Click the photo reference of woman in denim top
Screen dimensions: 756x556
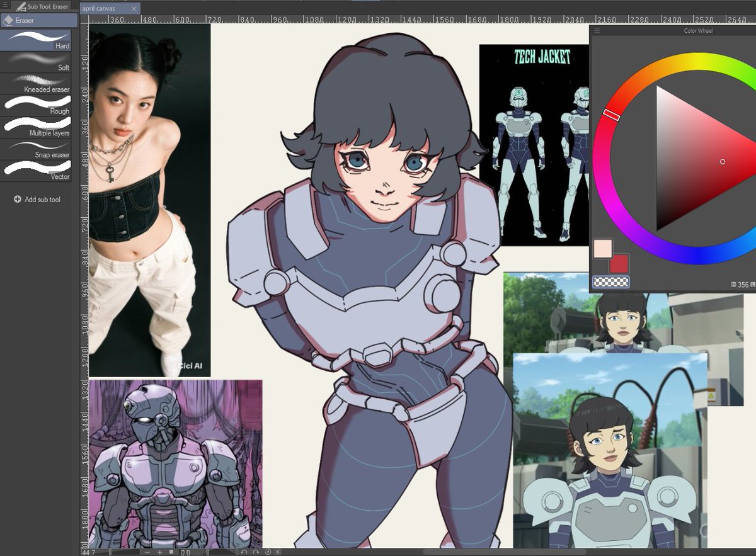pyautogui.click(x=149, y=200)
